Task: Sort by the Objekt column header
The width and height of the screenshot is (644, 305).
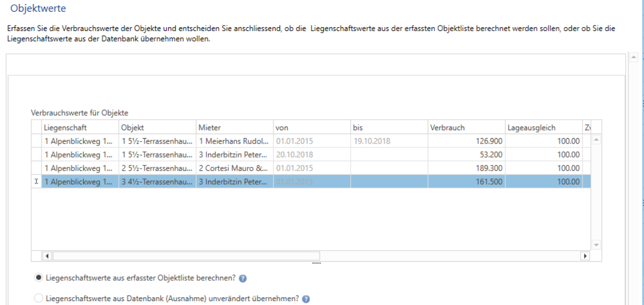Action: tap(158, 127)
